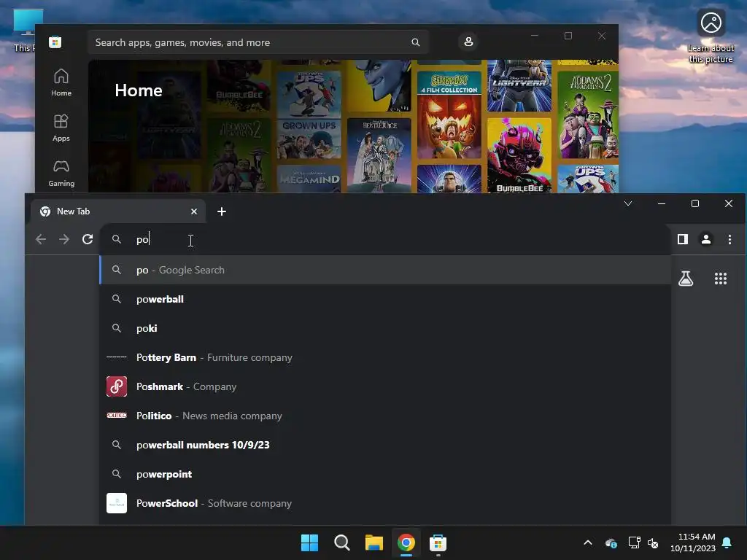This screenshot has height=560, width=747.
Task: Select 'powerball numbers 10/9/23' suggestion
Action: point(385,445)
